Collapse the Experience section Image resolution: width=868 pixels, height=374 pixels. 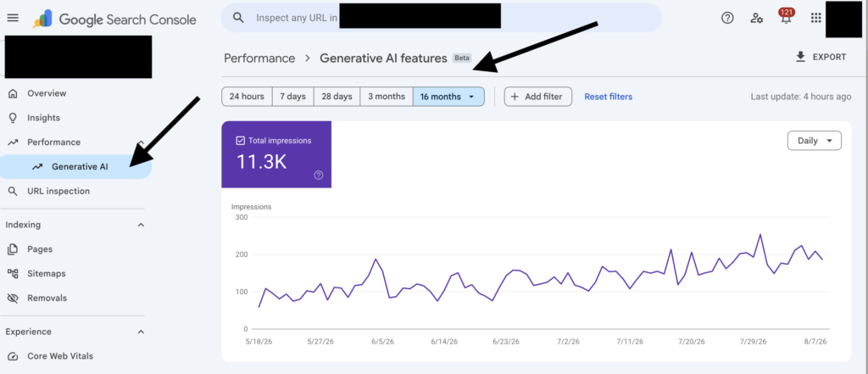click(141, 332)
